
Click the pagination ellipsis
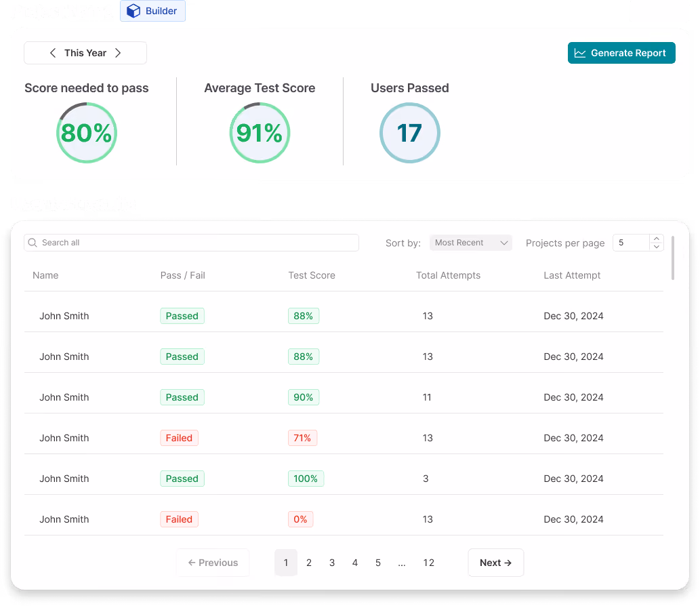point(402,563)
